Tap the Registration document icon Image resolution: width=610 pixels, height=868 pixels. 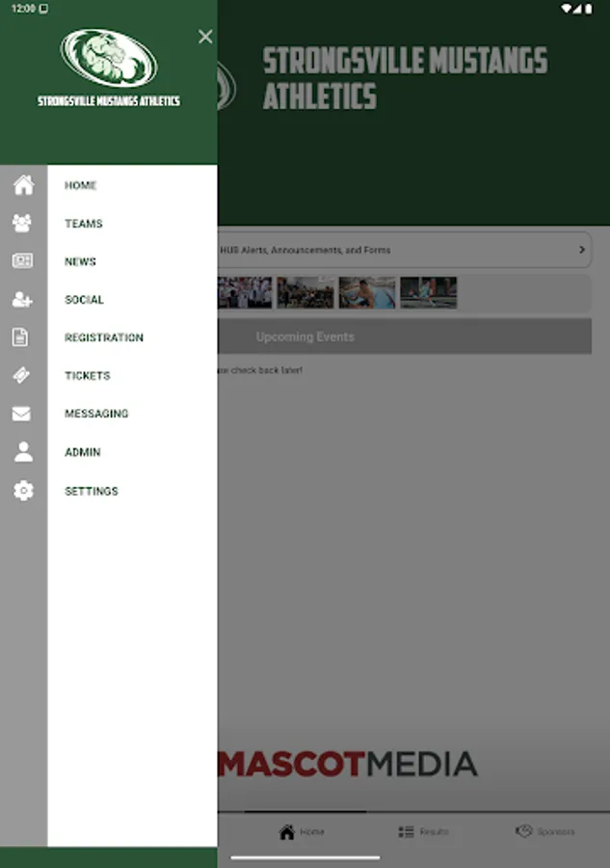coord(20,338)
